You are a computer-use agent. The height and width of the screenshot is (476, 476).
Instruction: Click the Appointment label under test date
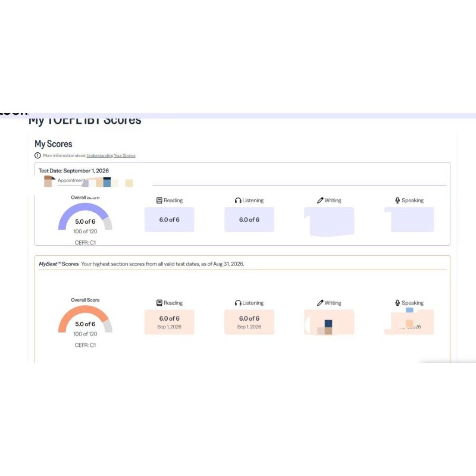71,180
